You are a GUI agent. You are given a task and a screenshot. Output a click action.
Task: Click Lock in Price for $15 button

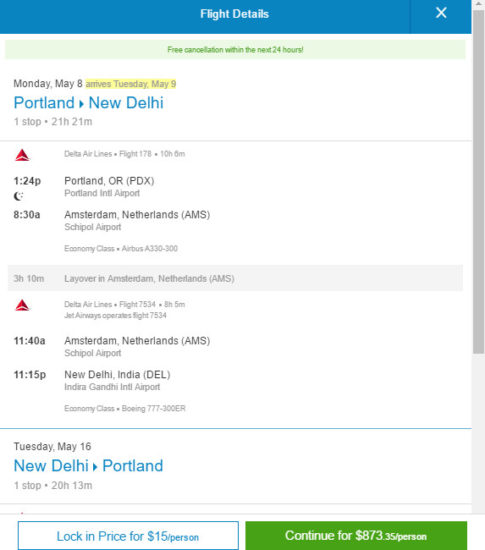(128, 536)
